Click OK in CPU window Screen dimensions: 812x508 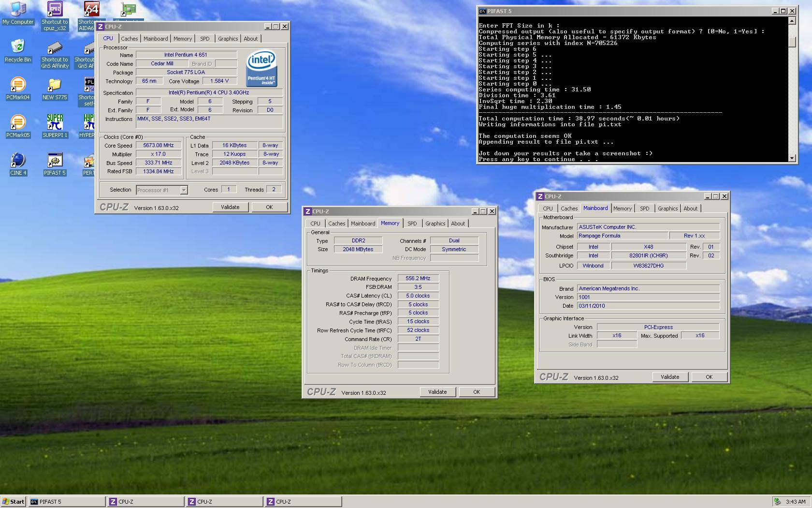pyautogui.click(x=269, y=207)
